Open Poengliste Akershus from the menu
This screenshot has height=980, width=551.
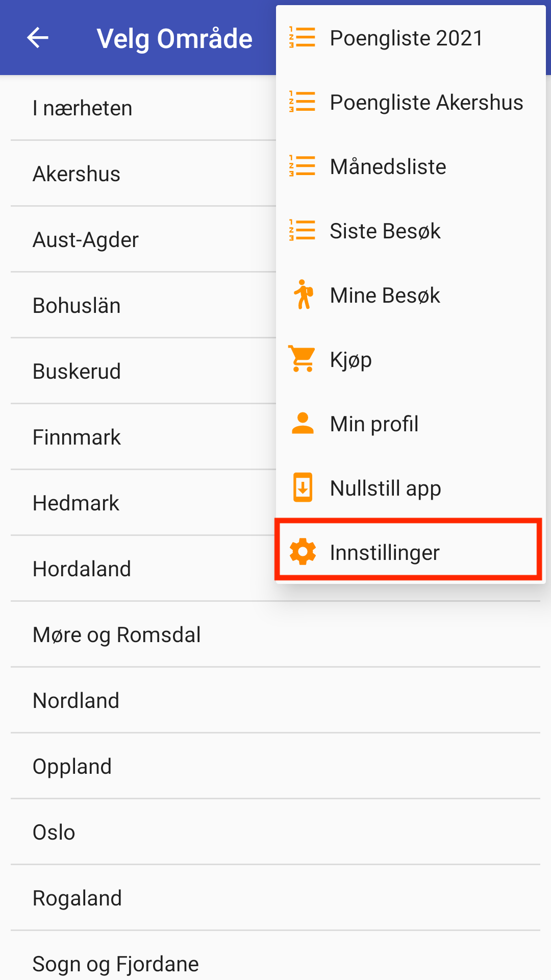(426, 102)
